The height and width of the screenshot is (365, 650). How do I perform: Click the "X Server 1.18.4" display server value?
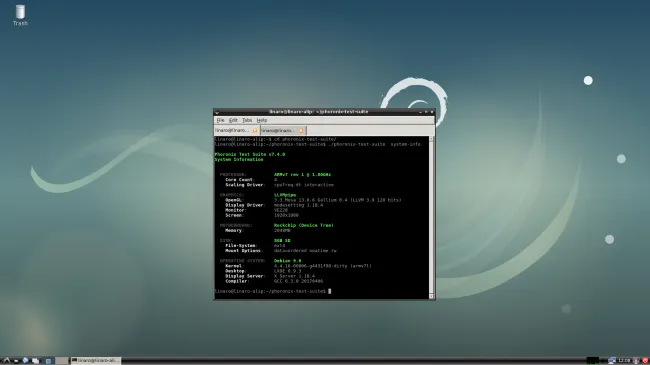pyautogui.click(x=294, y=276)
